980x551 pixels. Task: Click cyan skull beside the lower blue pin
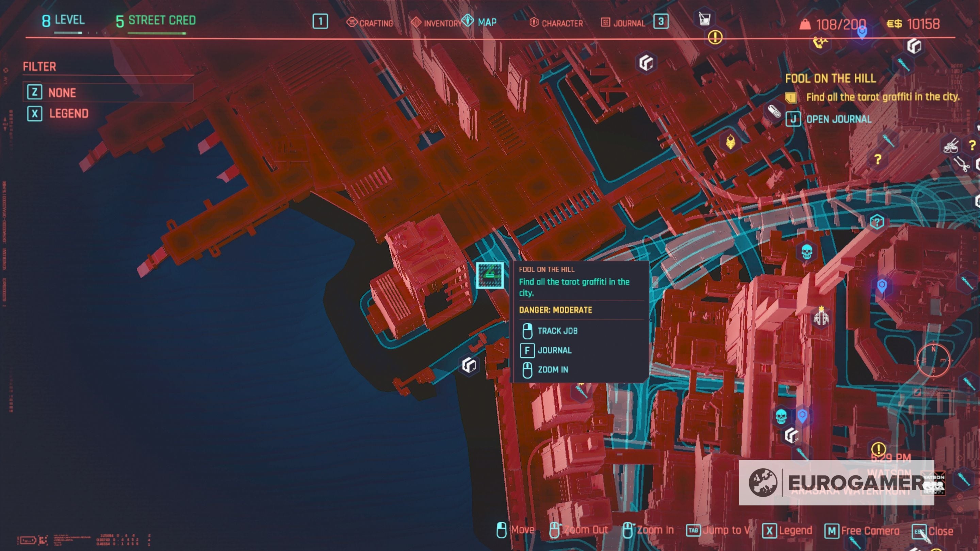coord(781,416)
